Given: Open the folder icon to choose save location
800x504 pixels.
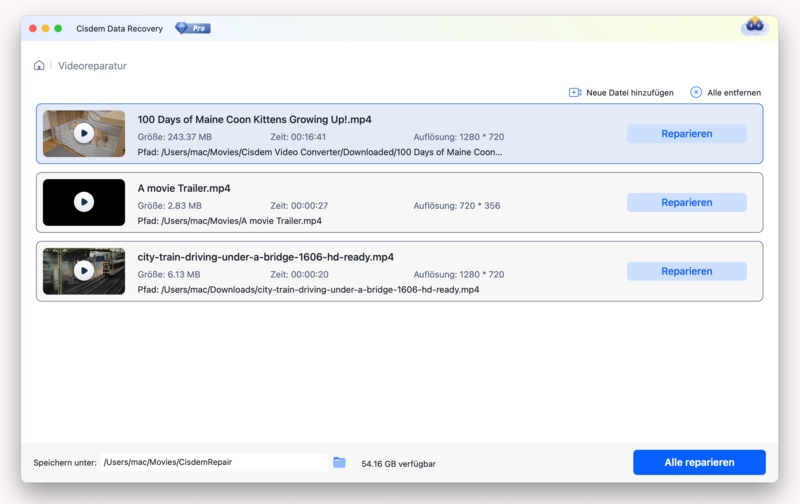Looking at the screenshot, I should [x=339, y=463].
